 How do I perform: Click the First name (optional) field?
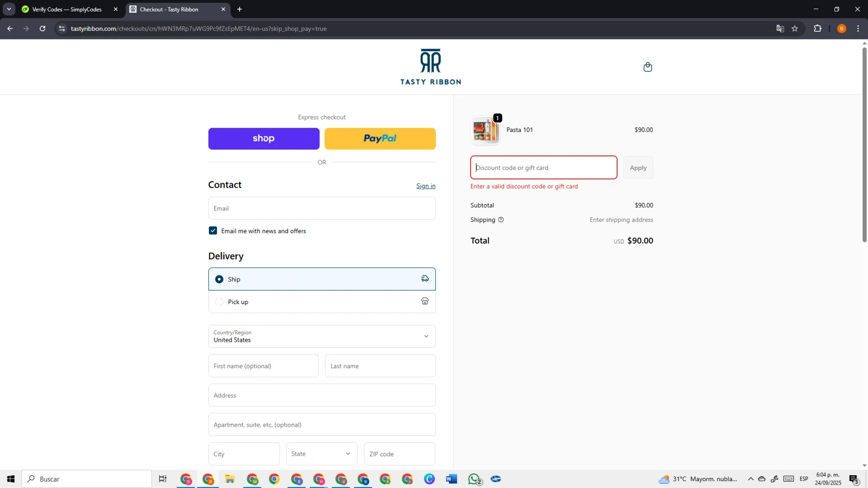(263, 366)
